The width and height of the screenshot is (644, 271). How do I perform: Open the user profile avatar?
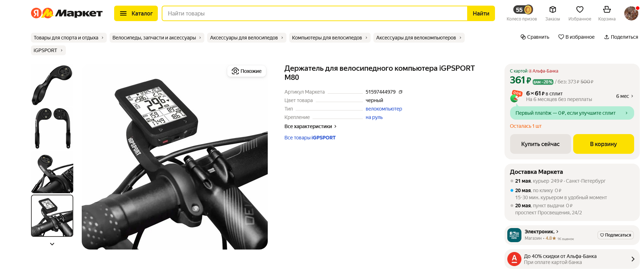(631, 13)
